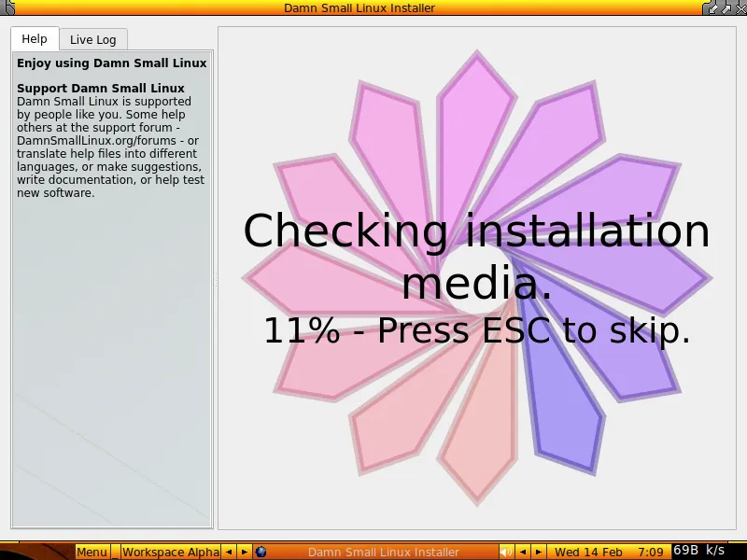
Task: Close the Damn Small Linux Installer window
Action: point(741,8)
